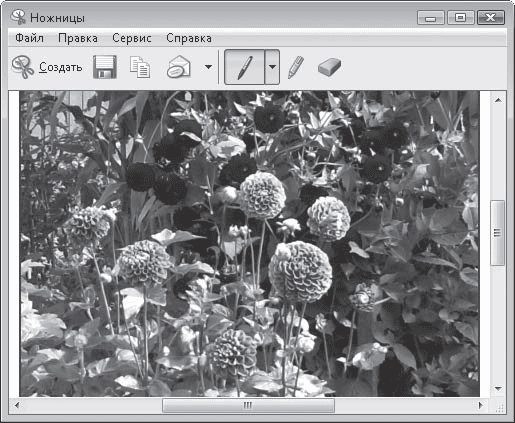The width and height of the screenshot is (515, 423).
Task: Select the Highlighter tool
Action: [296, 67]
